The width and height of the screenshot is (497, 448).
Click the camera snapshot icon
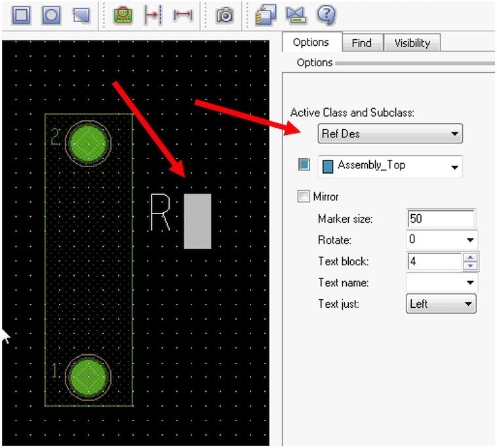tap(225, 15)
